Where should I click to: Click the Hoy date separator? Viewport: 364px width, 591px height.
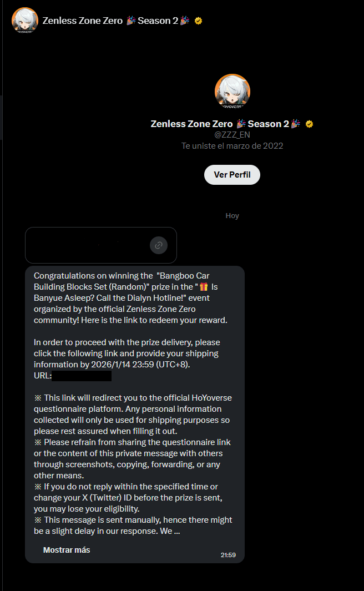[x=232, y=216]
